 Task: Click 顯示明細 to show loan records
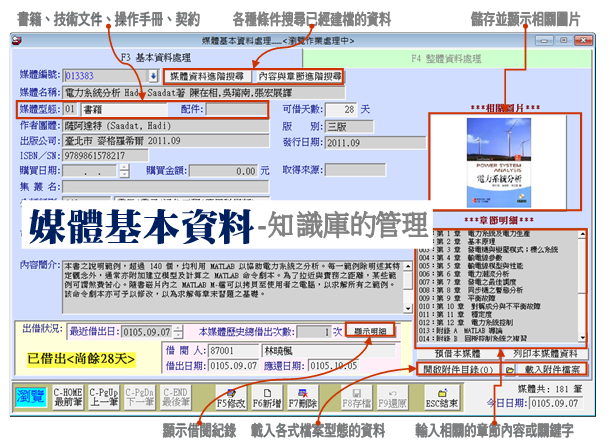point(370,331)
